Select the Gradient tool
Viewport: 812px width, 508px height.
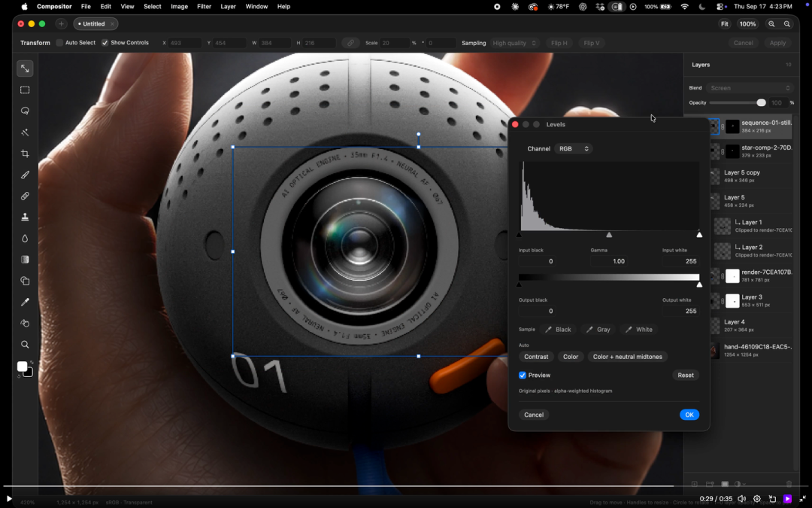[x=25, y=260]
